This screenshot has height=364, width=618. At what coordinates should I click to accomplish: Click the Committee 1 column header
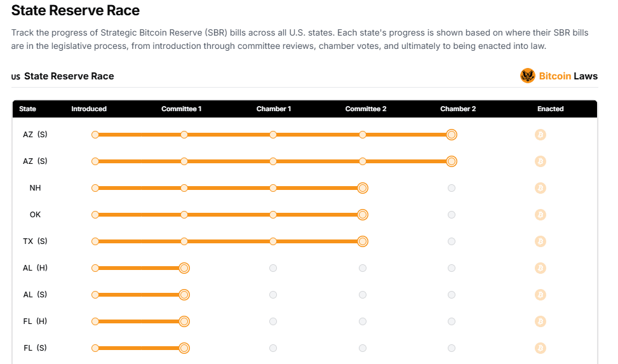click(181, 109)
